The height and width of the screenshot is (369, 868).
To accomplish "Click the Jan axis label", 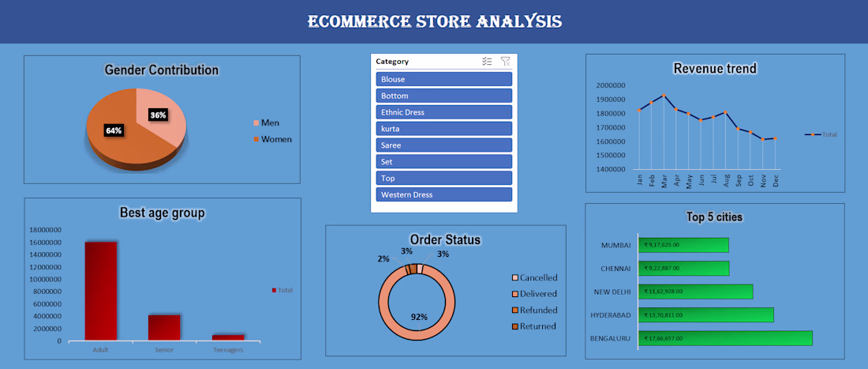I will click(x=640, y=181).
